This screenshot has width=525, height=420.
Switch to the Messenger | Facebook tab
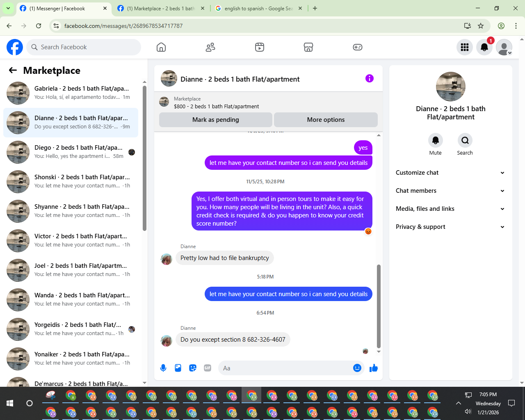(64, 8)
